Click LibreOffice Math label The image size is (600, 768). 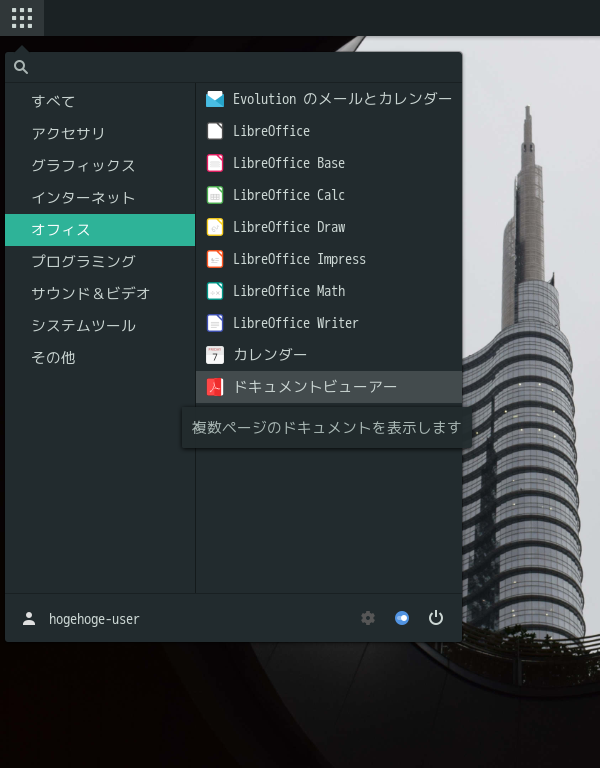(x=289, y=291)
